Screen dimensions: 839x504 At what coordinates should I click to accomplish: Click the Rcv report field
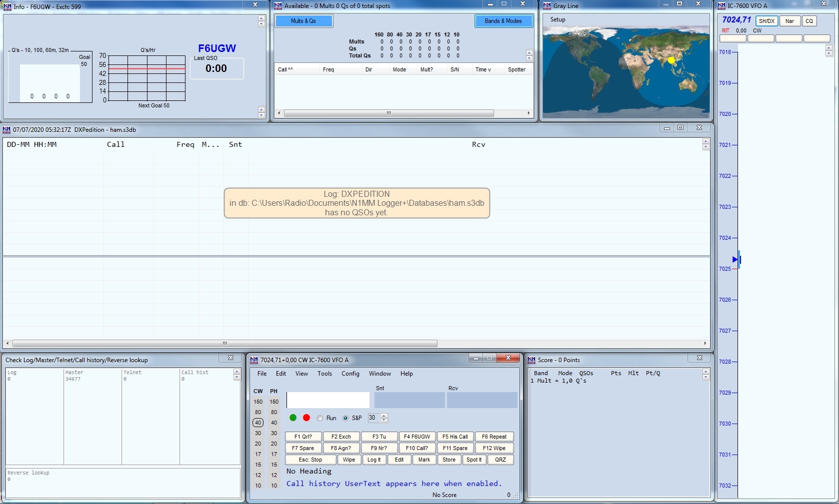[x=482, y=400]
